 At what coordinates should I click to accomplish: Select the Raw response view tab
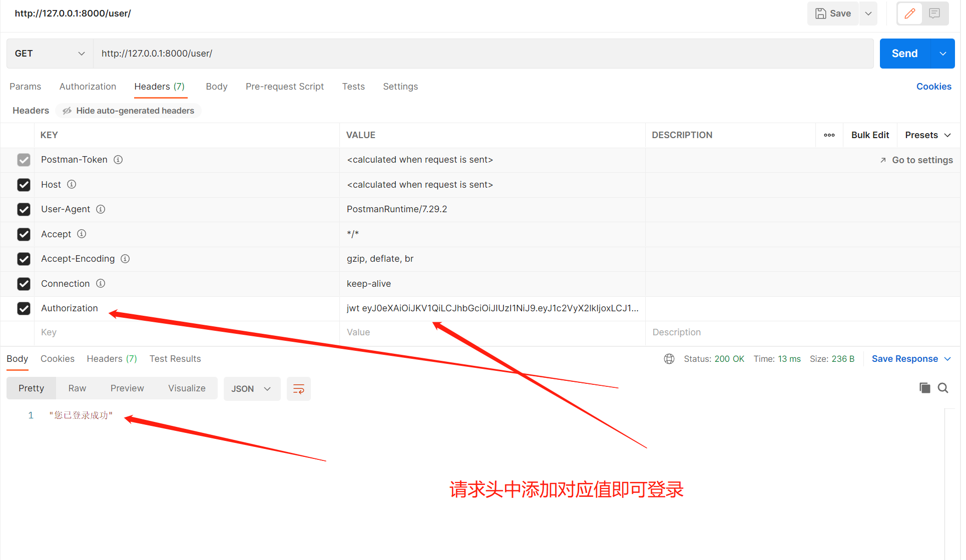(x=78, y=389)
